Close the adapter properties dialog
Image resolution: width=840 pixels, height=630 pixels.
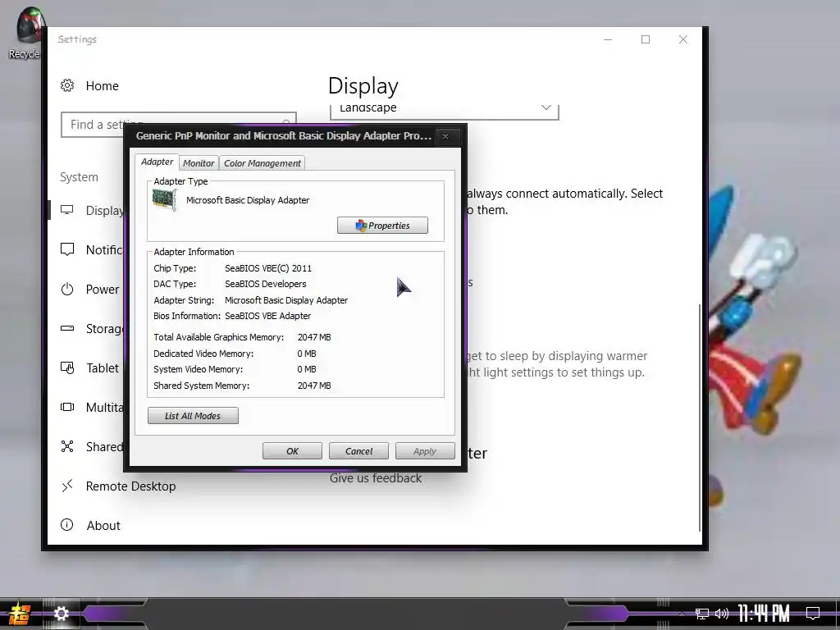pyautogui.click(x=445, y=136)
